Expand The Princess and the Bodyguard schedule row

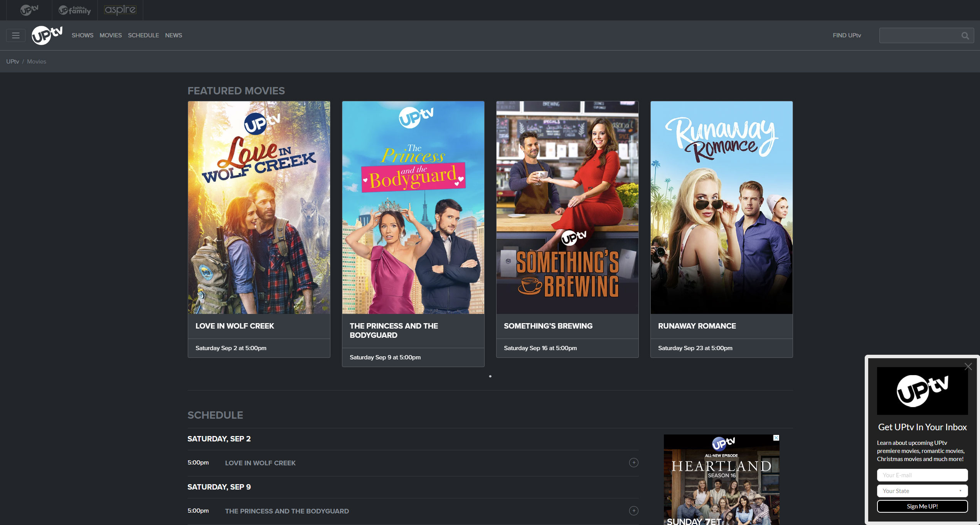tap(633, 511)
